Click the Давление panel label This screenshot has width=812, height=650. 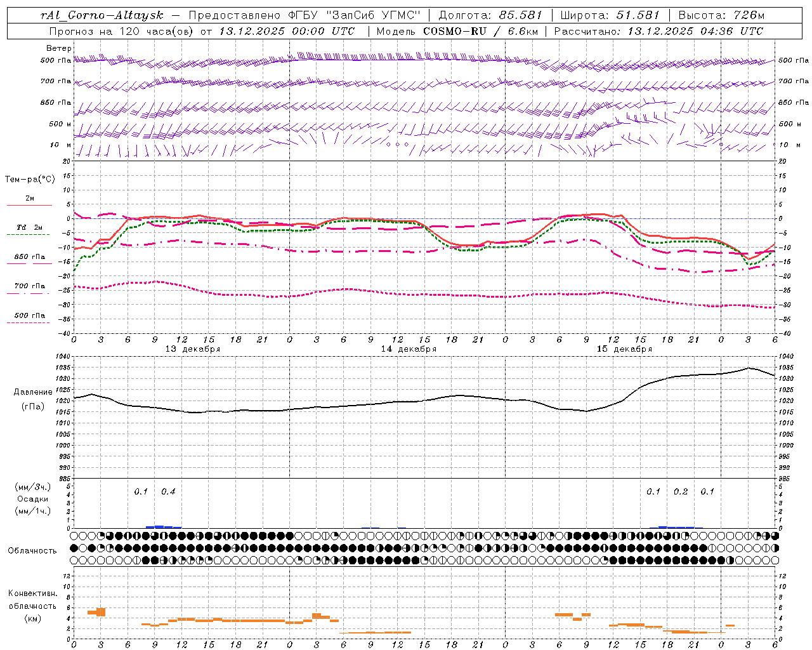coord(33,392)
